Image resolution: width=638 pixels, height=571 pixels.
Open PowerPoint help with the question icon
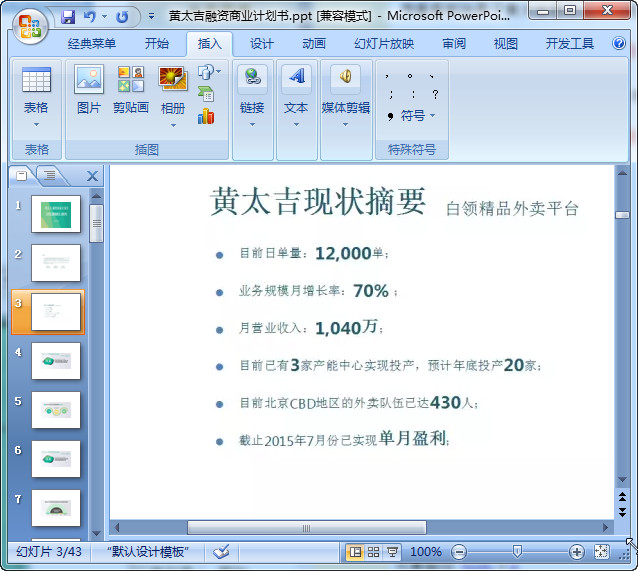[x=618, y=43]
